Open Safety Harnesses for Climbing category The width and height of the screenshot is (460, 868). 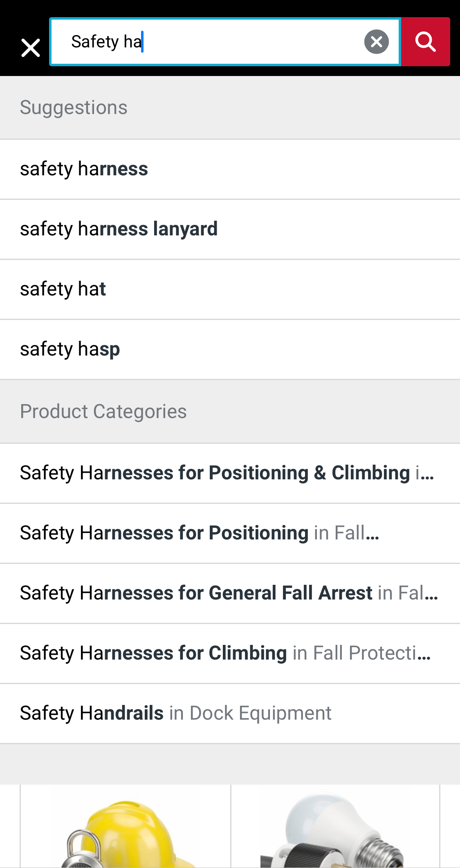click(226, 653)
